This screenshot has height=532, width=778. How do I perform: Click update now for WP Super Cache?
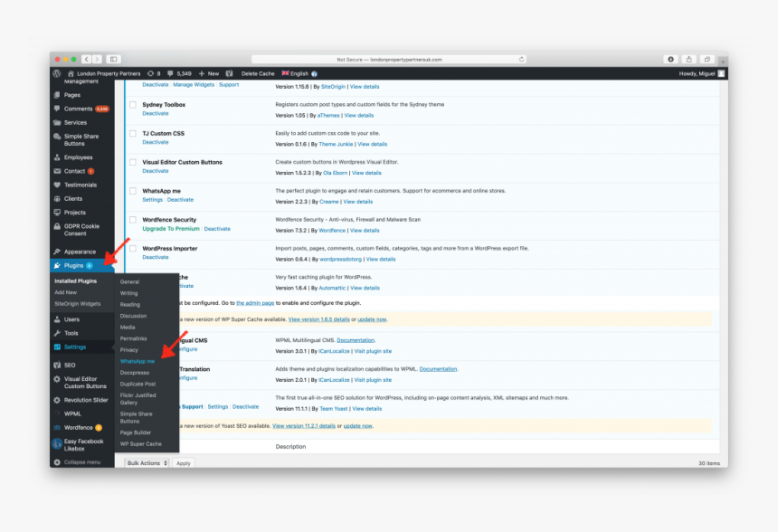372,319
